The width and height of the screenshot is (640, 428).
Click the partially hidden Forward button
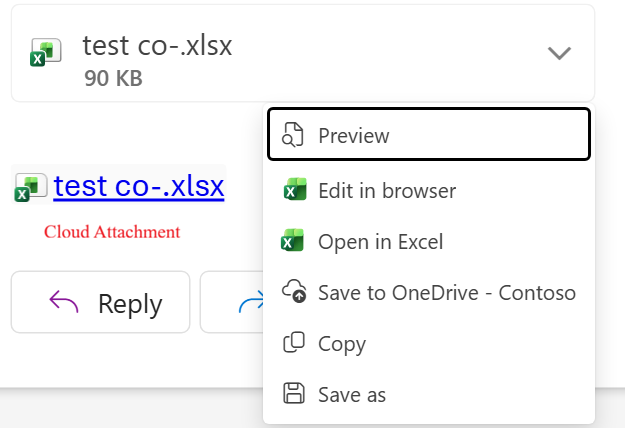pyautogui.click(x=232, y=302)
